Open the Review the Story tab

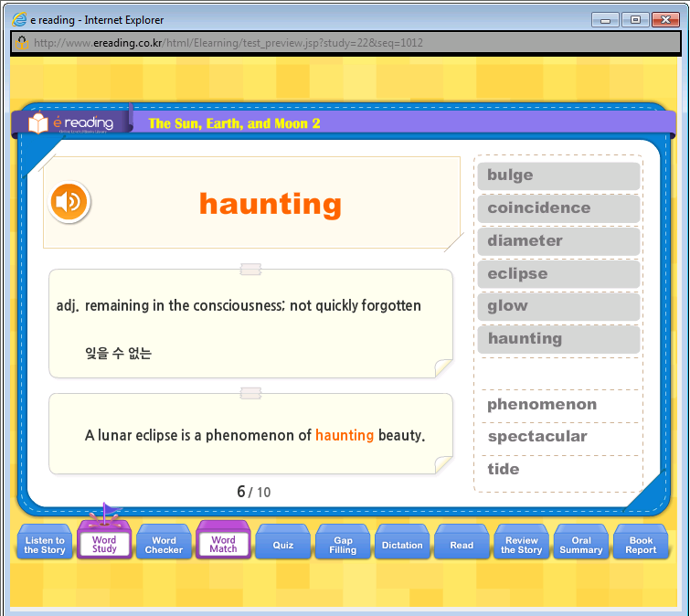coord(522,543)
